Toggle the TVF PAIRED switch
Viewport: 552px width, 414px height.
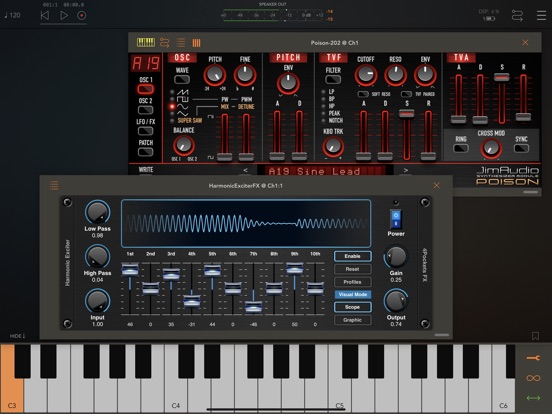pyautogui.click(x=406, y=94)
